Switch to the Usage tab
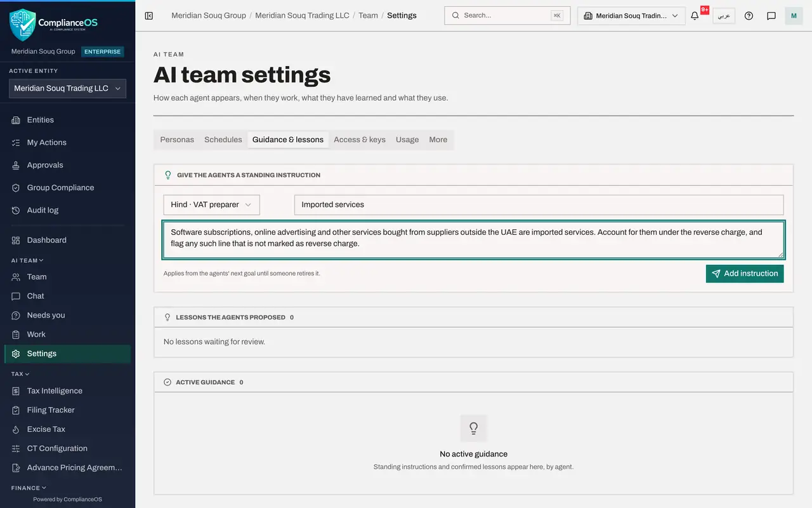The height and width of the screenshot is (508, 812). (407, 140)
